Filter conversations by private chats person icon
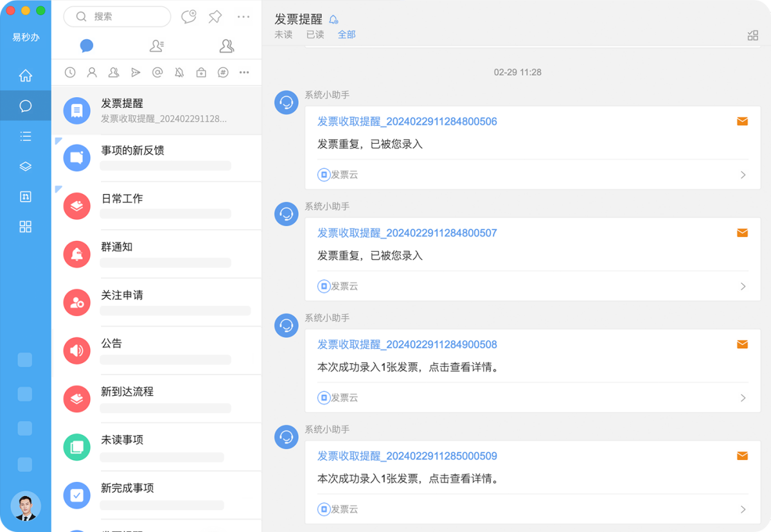771x532 pixels. point(91,72)
